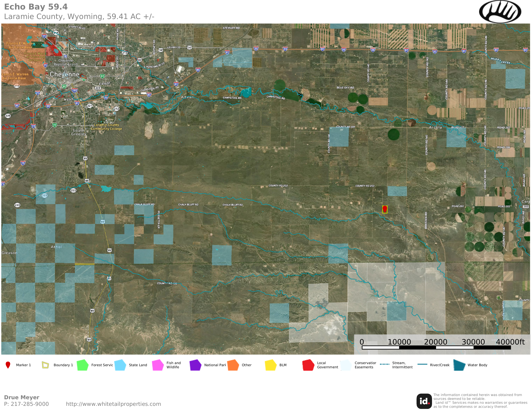The height and width of the screenshot is (411, 532).
Task: Click the Forest Service green swatch
Action: [83, 365]
